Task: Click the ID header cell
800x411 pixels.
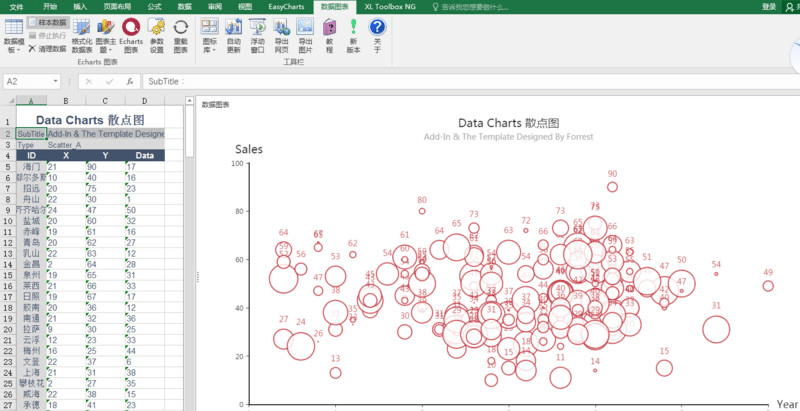Action: [x=31, y=156]
